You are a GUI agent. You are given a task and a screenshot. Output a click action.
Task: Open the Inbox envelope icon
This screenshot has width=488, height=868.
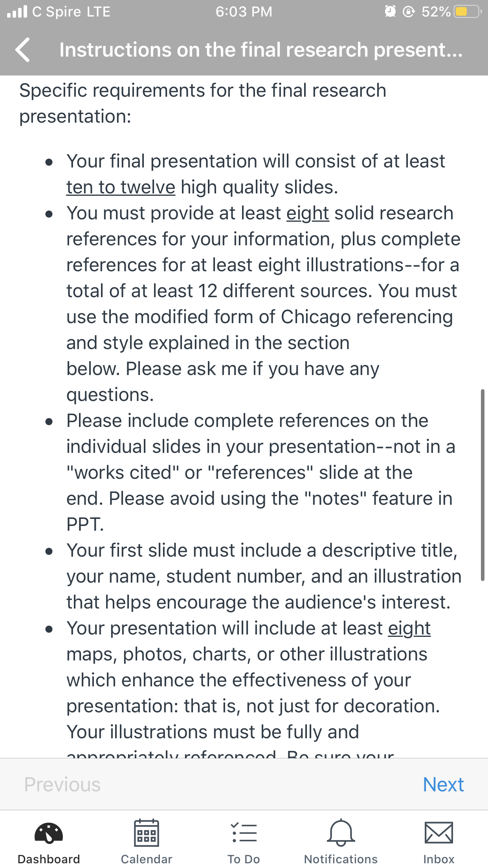click(439, 833)
